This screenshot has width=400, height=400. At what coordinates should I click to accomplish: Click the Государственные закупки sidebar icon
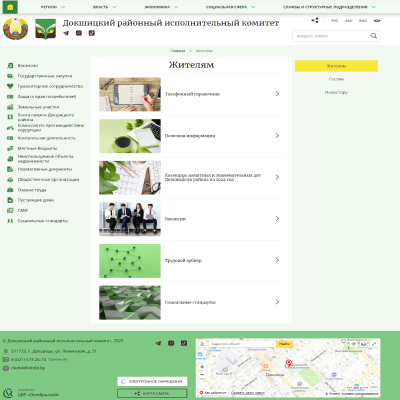pos(10,76)
